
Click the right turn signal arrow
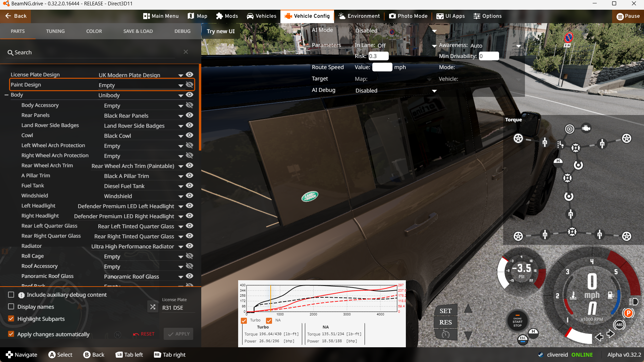[x=611, y=334]
